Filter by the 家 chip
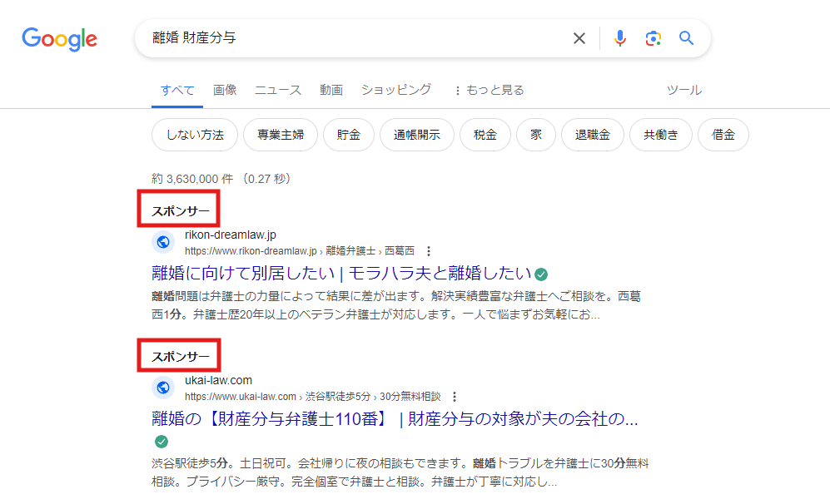Image resolution: width=830 pixels, height=504 pixels. pyautogui.click(x=536, y=135)
